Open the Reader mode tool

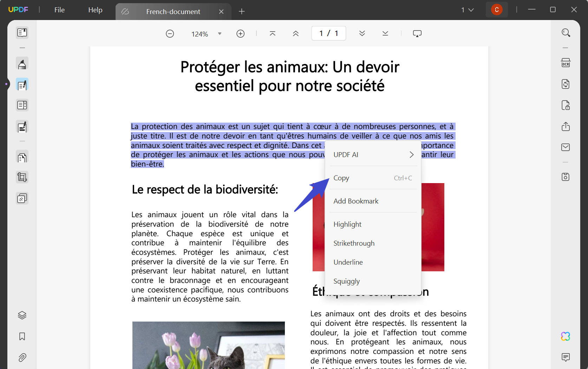tap(22, 33)
